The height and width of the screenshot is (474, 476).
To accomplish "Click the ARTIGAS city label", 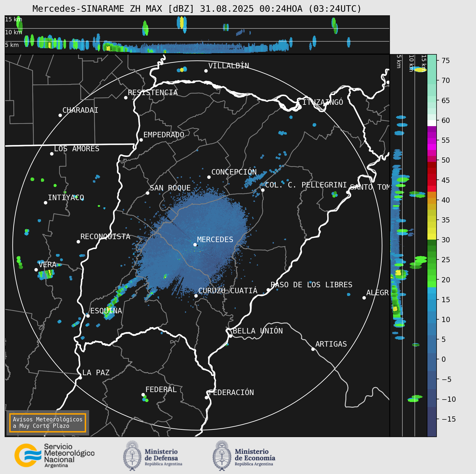I will coord(331,344).
